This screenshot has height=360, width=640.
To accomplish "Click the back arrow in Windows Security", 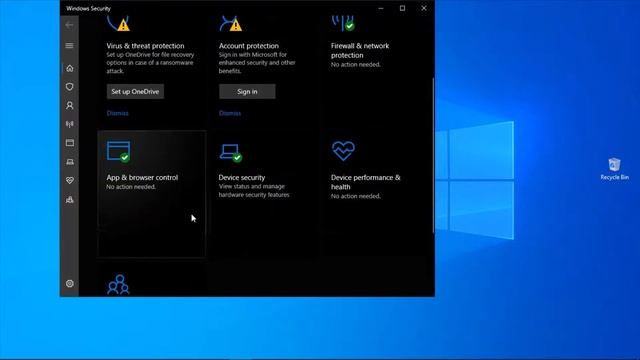I will click(69, 25).
